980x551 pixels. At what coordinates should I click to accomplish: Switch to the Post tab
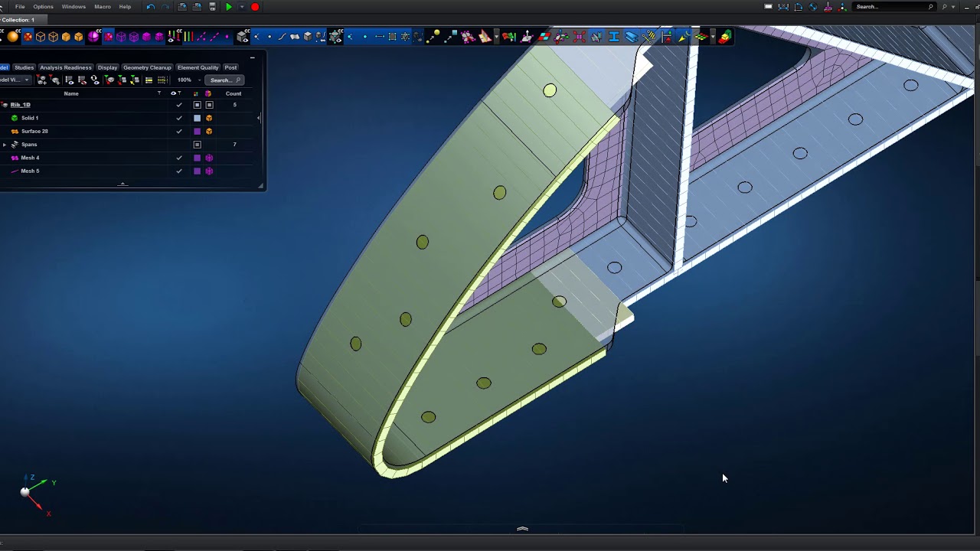(x=230, y=67)
